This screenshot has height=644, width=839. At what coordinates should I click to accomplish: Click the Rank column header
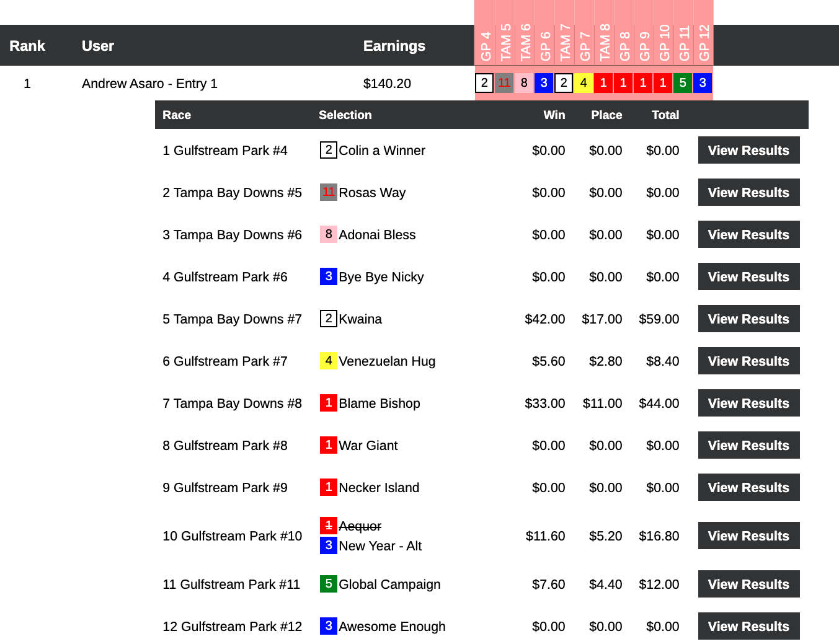point(27,46)
